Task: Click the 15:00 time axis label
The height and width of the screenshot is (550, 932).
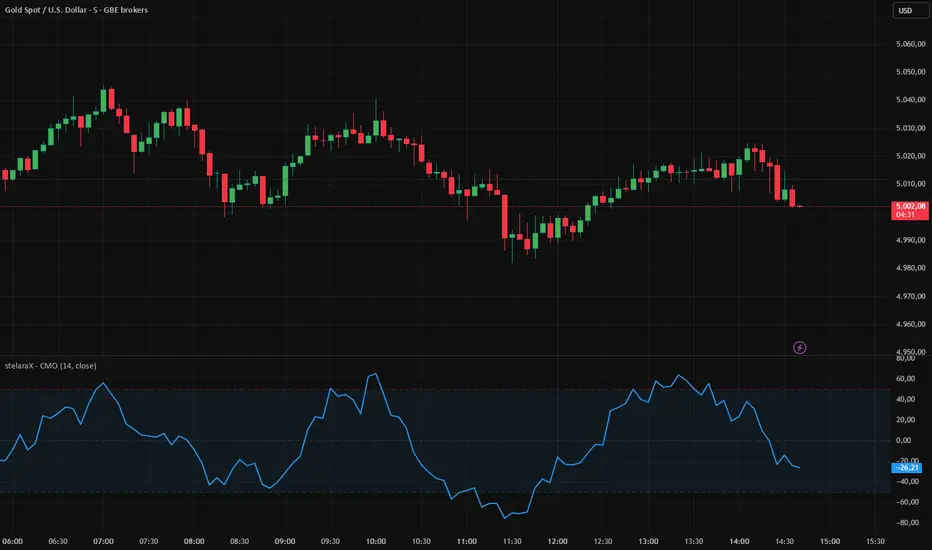Action: point(830,541)
